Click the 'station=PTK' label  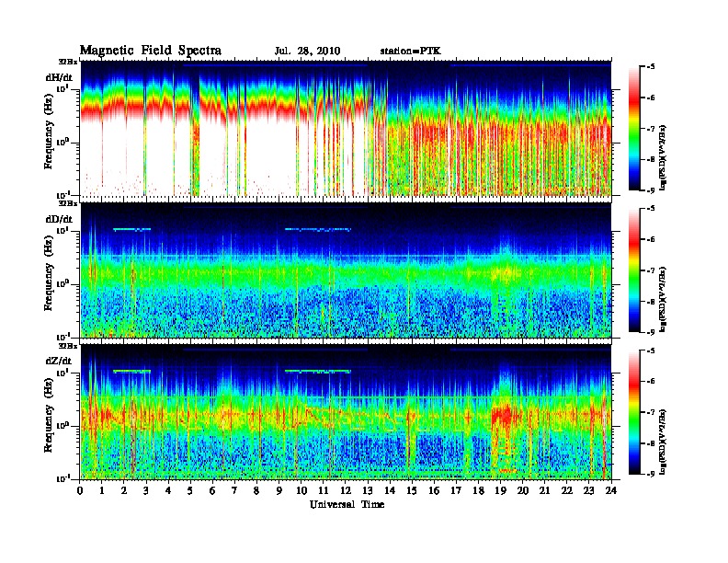pyautogui.click(x=411, y=52)
